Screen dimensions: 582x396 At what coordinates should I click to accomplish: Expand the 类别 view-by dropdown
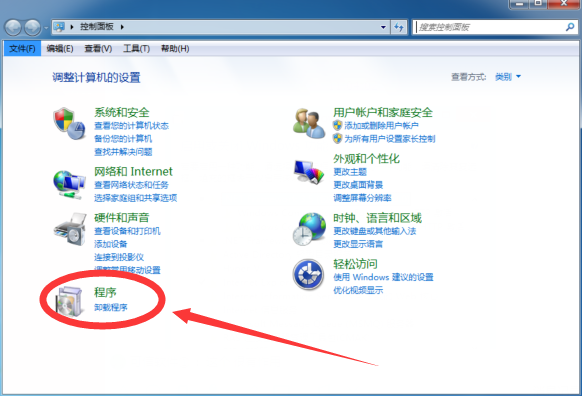coord(508,77)
